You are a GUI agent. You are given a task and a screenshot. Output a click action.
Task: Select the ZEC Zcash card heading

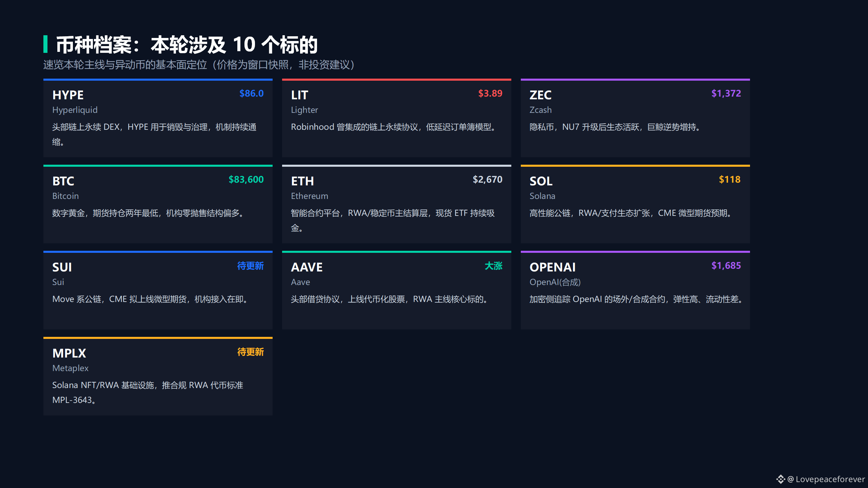540,95
